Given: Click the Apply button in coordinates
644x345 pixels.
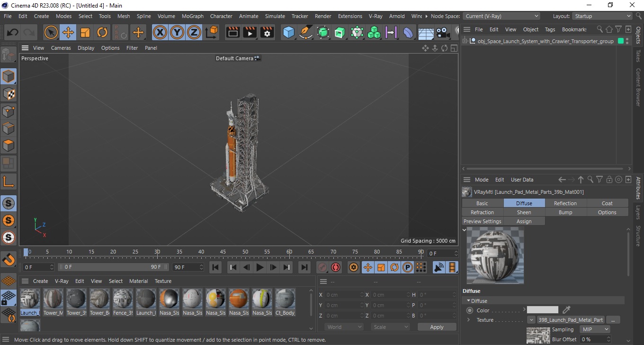Looking at the screenshot, I should point(437,327).
